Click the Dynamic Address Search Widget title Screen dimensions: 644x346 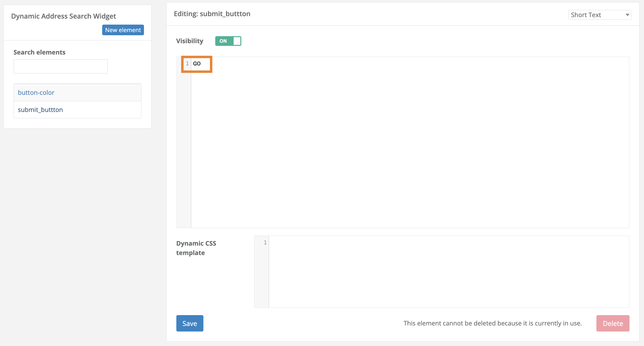pos(64,16)
